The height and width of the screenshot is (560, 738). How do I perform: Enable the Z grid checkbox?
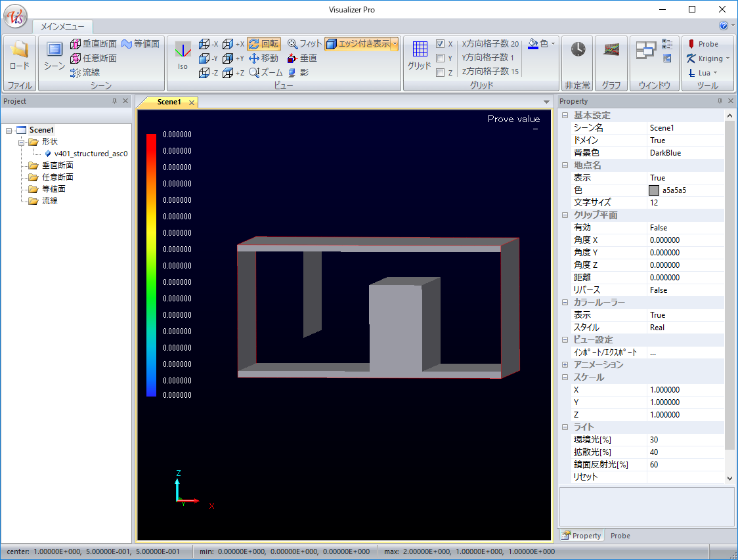coord(441,73)
